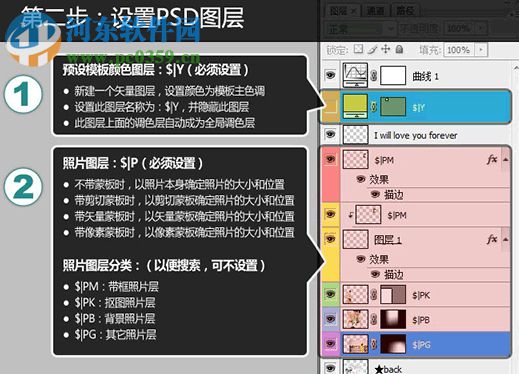Viewport: 519px width, 374px height.
Task: Collapse effects of first $|PM layer
Action: tap(506, 160)
